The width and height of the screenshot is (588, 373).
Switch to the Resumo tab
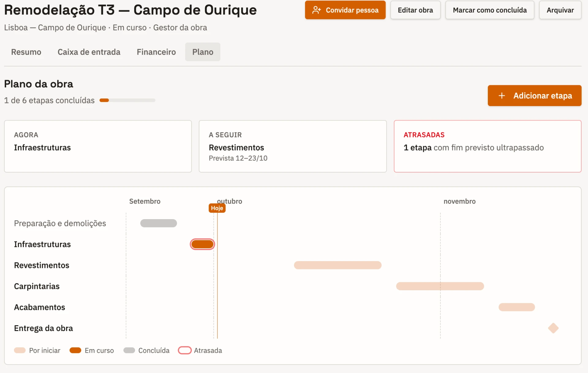click(x=26, y=52)
